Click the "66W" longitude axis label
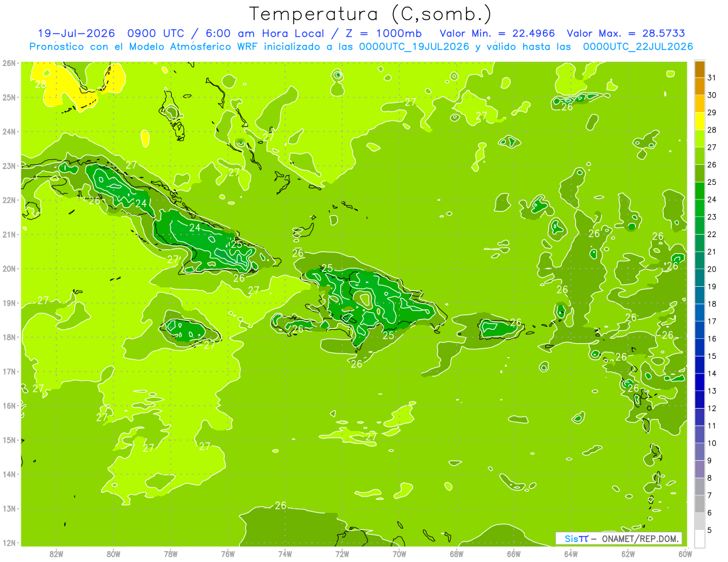Screen dimensions: 728x562 514,553
